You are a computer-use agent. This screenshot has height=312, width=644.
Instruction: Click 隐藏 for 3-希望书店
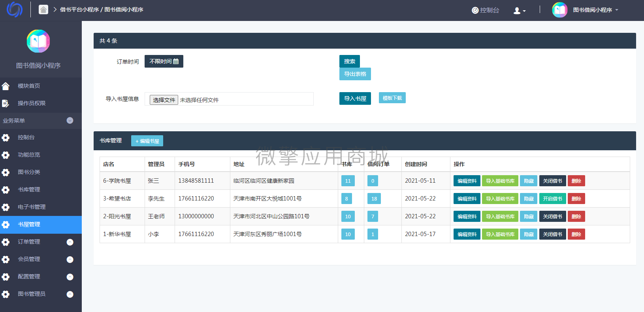(529, 199)
